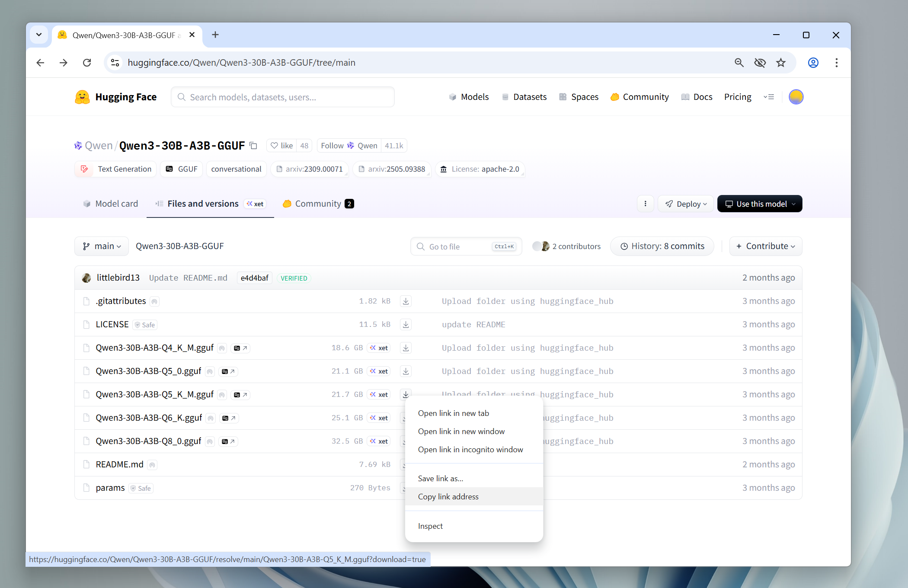
Task: Open the Deploy dropdown
Action: (686, 204)
